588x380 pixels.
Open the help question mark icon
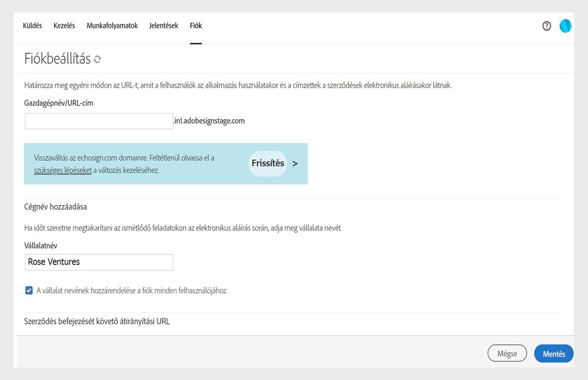pos(546,26)
